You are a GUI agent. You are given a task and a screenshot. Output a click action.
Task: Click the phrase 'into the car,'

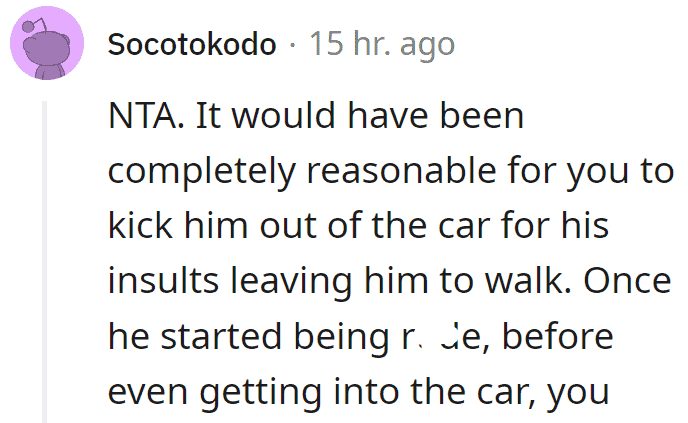pyautogui.click(x=435, y=391)
